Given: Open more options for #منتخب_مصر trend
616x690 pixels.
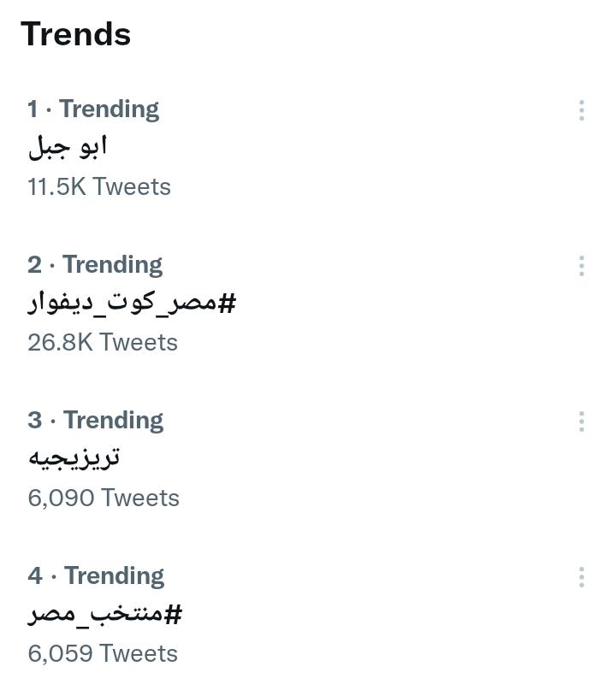Looking at the screenshot, I should (582, 577).
